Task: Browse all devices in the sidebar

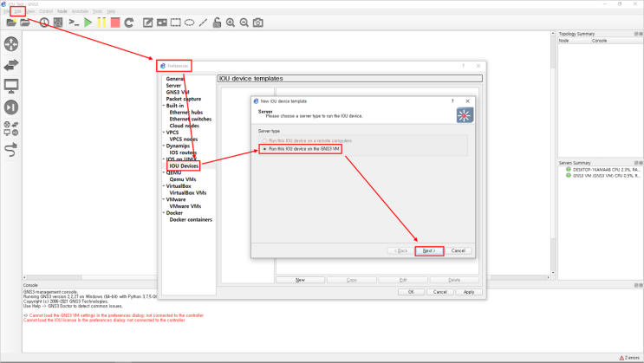Action: [x=11, y=128]
